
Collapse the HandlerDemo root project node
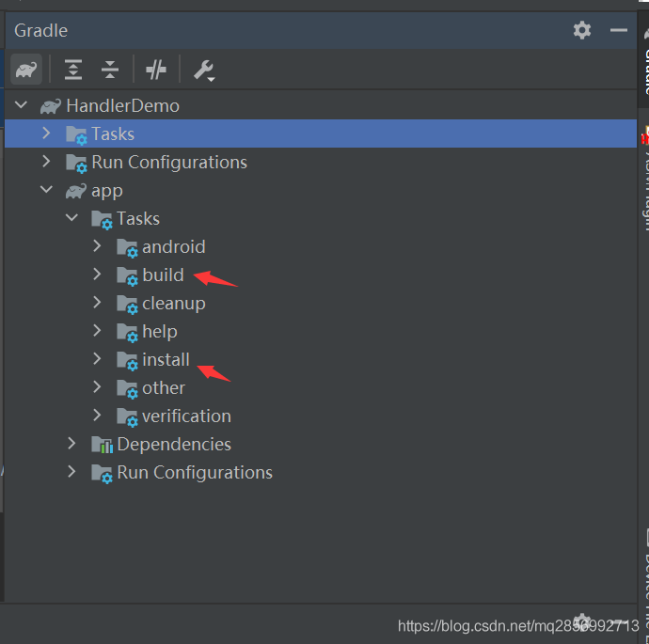[x=22, y=105]
